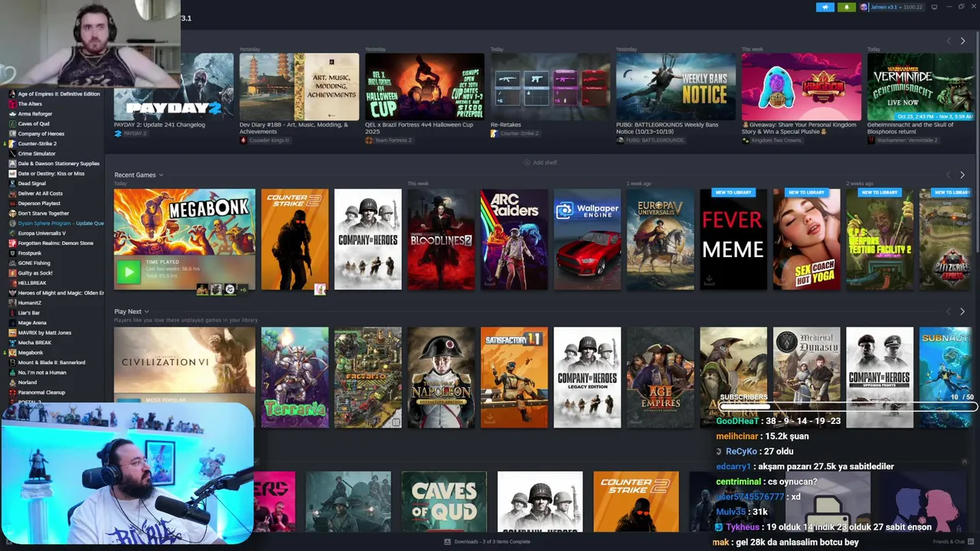Click the Crusader Kings III tag icon

click(x=243, y=141)
